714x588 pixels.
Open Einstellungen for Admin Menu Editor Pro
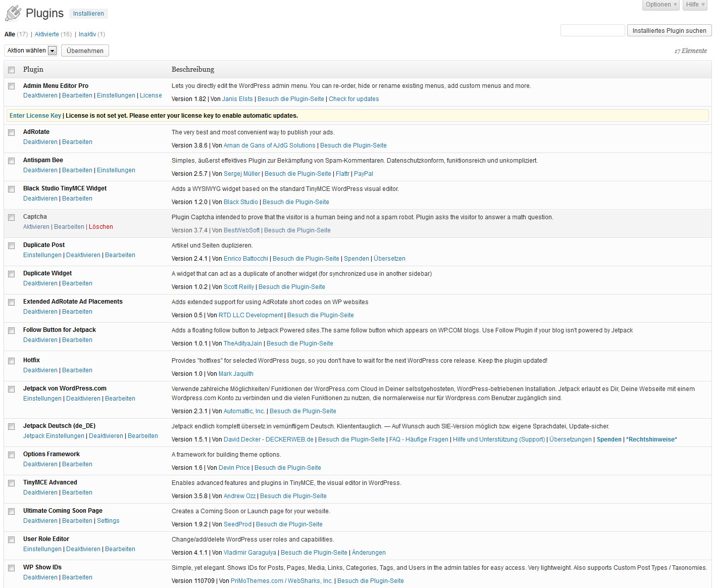coord(116,95)
